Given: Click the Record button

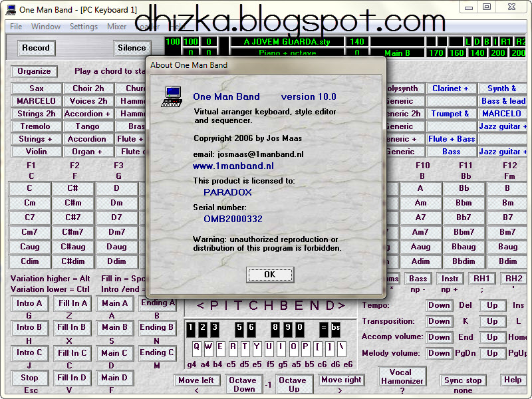Looking at the screenshot, I should coord(36,48).
